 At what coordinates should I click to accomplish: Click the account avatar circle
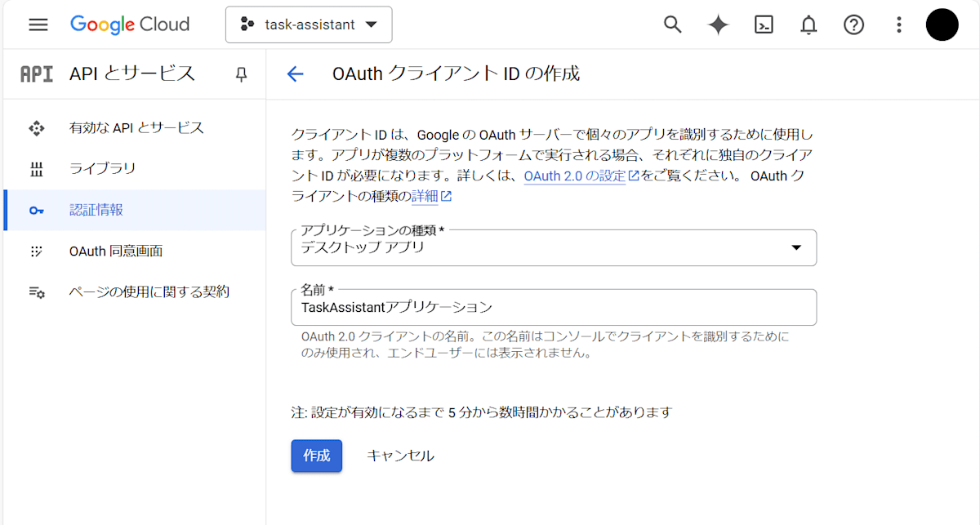pyautogui.click(x=942, y=24)
